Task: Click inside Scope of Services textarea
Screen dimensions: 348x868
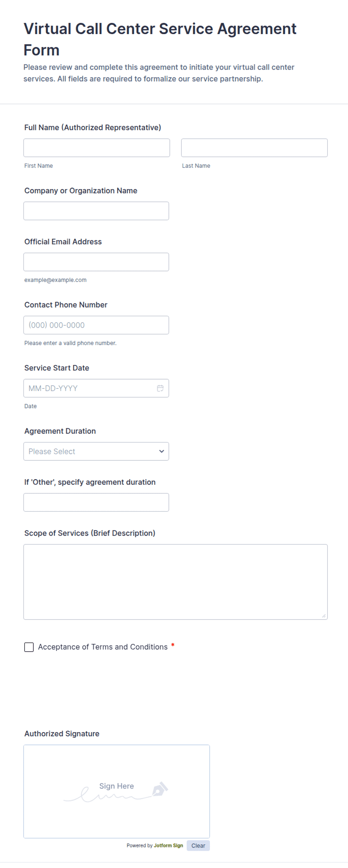Action: 175,582
